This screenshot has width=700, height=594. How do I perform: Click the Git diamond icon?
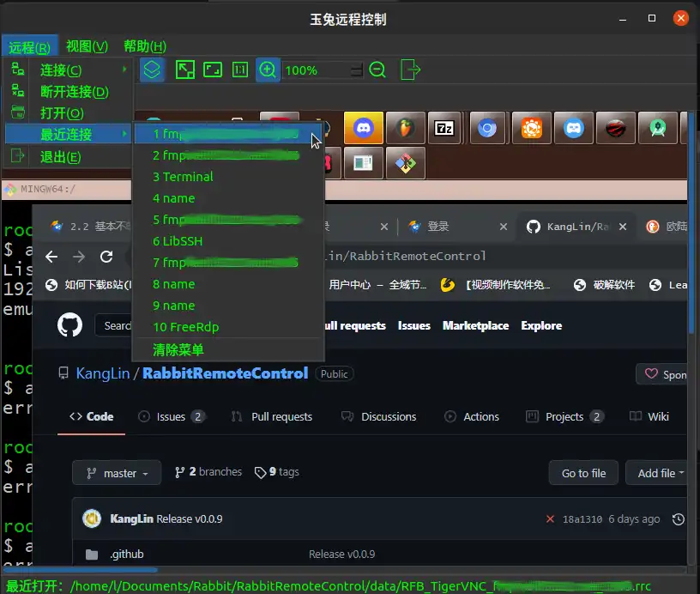[x=406, y=163]
